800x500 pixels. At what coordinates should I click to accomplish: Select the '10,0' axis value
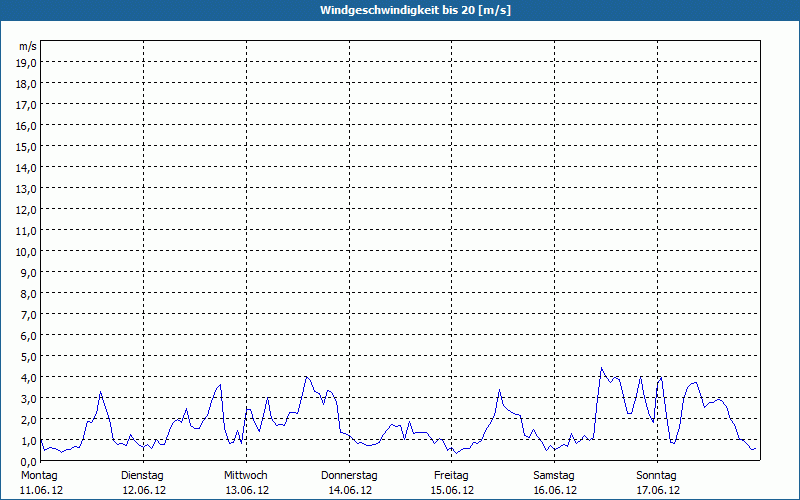coord(27,252)
